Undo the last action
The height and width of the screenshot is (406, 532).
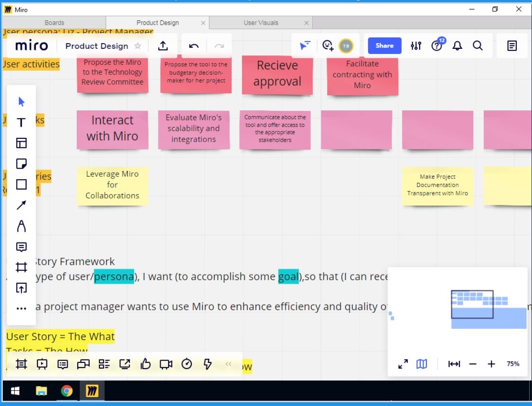click(x=194, y=46)
